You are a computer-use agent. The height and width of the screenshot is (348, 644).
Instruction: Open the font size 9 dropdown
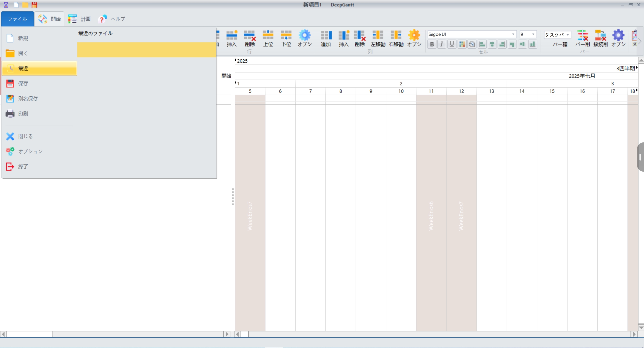click(533, 34)
